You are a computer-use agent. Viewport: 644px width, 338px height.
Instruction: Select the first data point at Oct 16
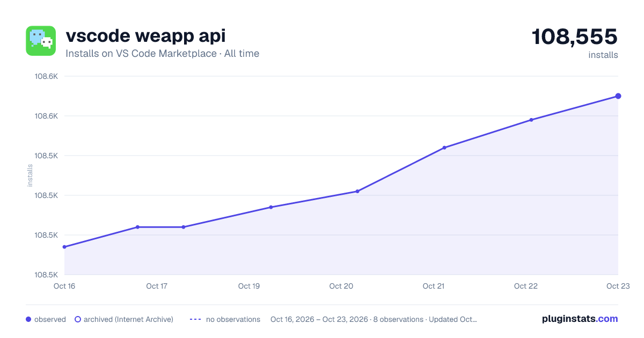64,247
